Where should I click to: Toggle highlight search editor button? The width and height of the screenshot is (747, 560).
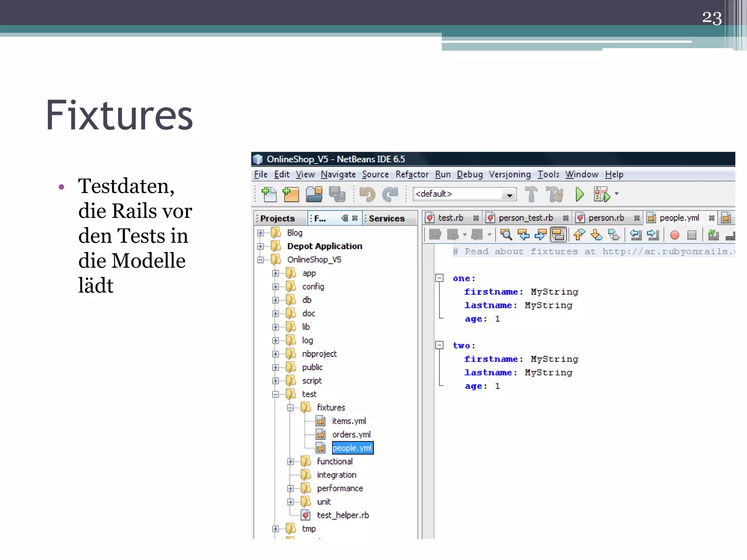tap(558, 235)
